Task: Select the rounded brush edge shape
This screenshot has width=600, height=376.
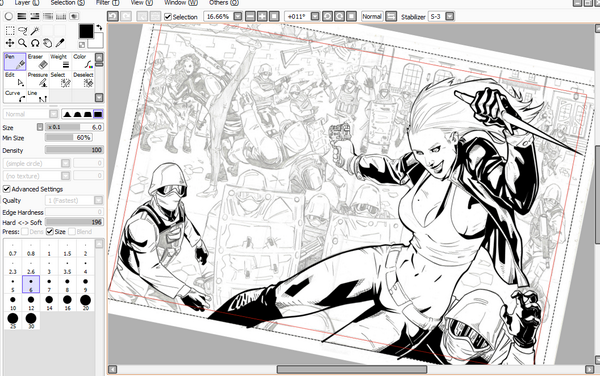Action: (x=77, y=114)
